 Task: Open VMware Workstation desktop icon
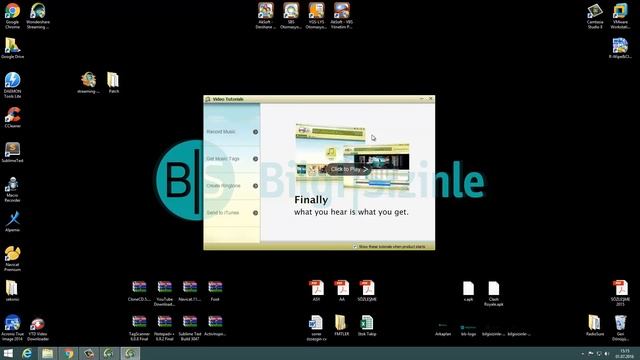click(x=620, y=16)
